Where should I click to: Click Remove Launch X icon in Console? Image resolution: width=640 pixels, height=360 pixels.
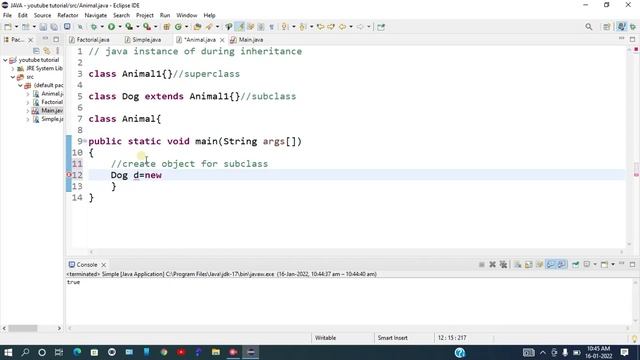[492, 264]
